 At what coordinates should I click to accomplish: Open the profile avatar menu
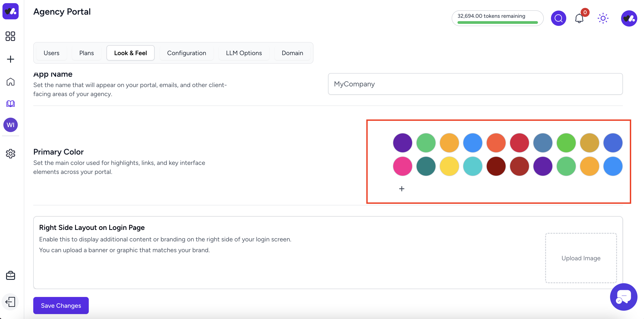pyautogui.click(x=629, y=18)
